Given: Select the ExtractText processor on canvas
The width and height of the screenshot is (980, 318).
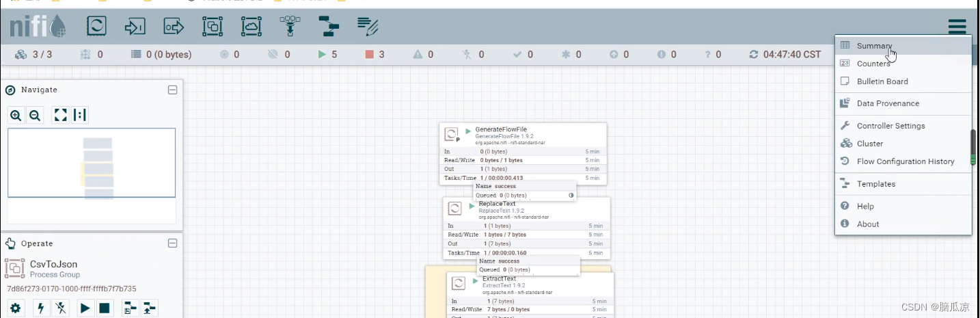Looking at the screenshot, I should click(x=530, y=295).
